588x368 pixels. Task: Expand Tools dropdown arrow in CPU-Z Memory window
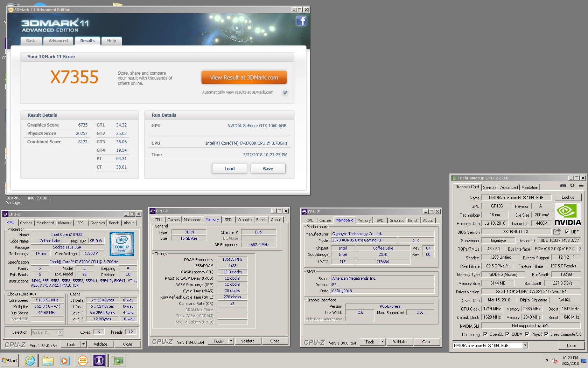[231, 341]
